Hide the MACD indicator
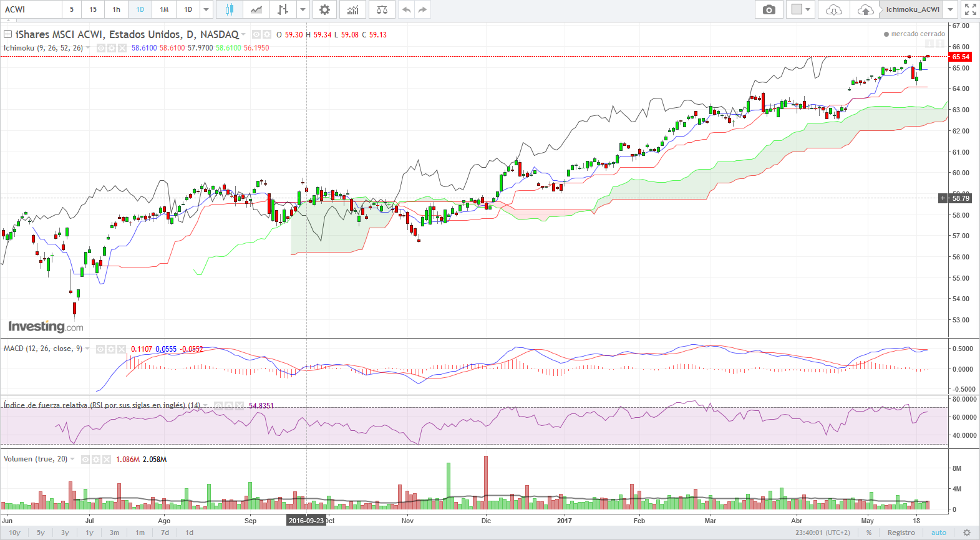This screenshot has width=980, height=540. 100,349
